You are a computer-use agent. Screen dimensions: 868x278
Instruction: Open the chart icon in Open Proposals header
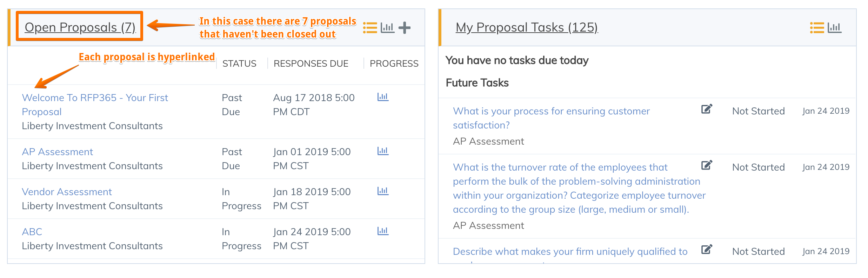(x=388, y=27)
